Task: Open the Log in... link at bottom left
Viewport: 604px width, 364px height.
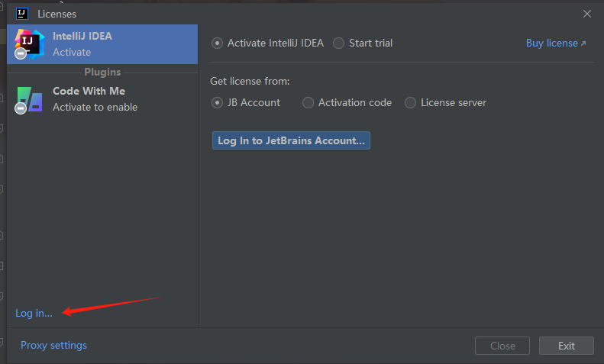Action: [x=34, y=313]
